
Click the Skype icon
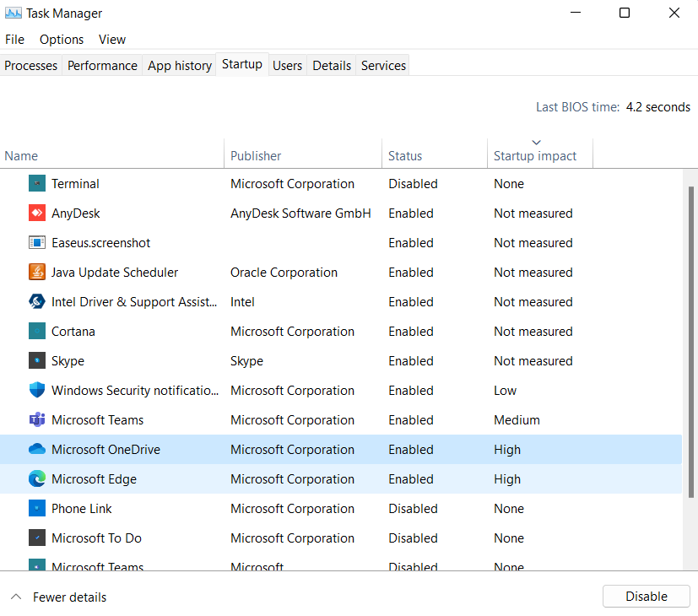(37, 360)
